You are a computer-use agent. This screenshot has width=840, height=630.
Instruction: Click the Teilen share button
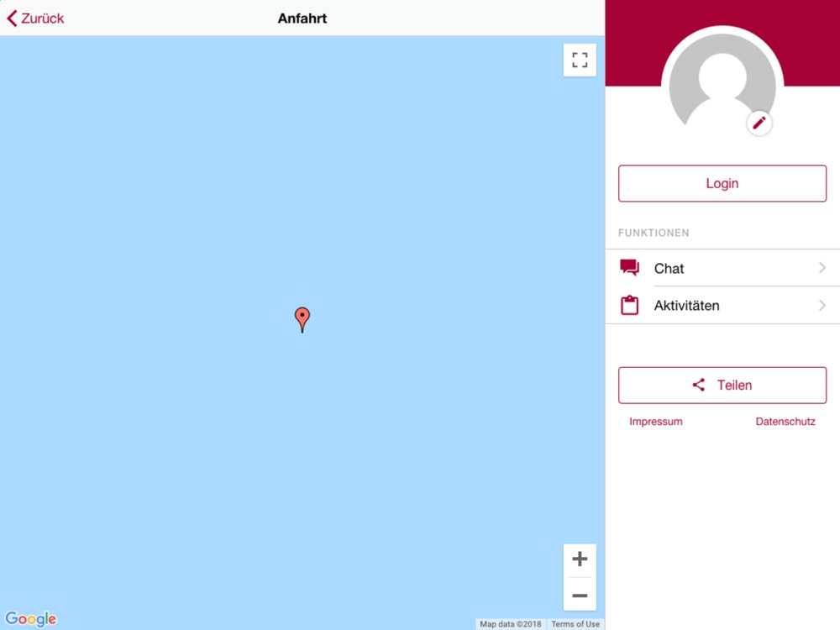coord(722,386)
